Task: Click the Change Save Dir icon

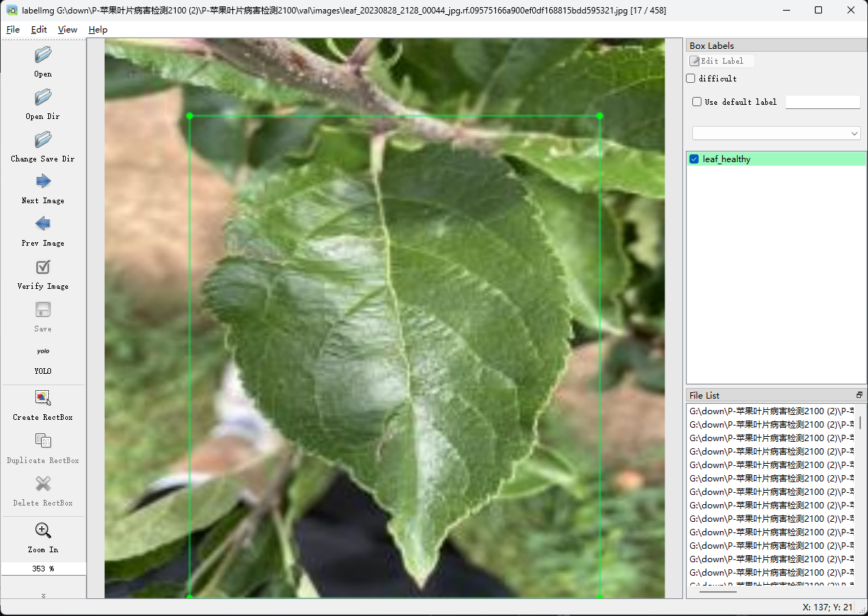Action: [43, 139]
